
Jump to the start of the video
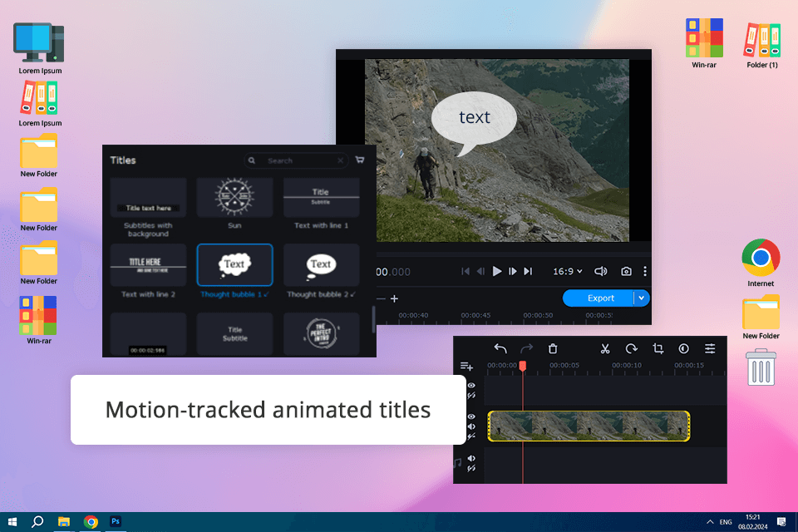pyautogui.click(x=465, y=271)
